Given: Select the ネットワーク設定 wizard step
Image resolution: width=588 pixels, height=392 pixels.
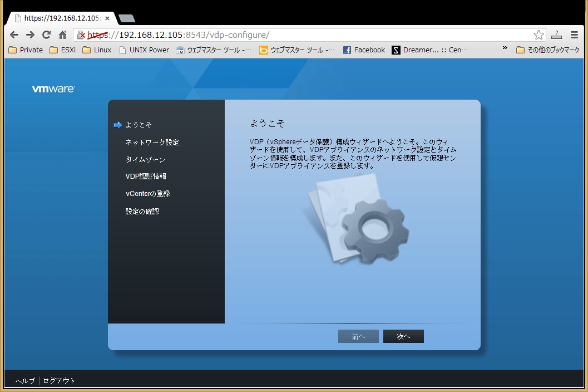Looking at the screenshot, I should tap(152, 143).
